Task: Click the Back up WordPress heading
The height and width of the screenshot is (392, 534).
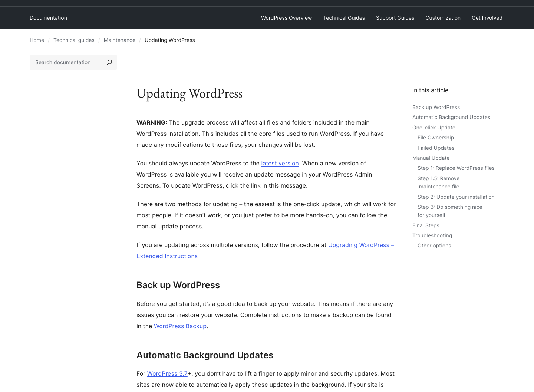Action: (x=178, y=285)
